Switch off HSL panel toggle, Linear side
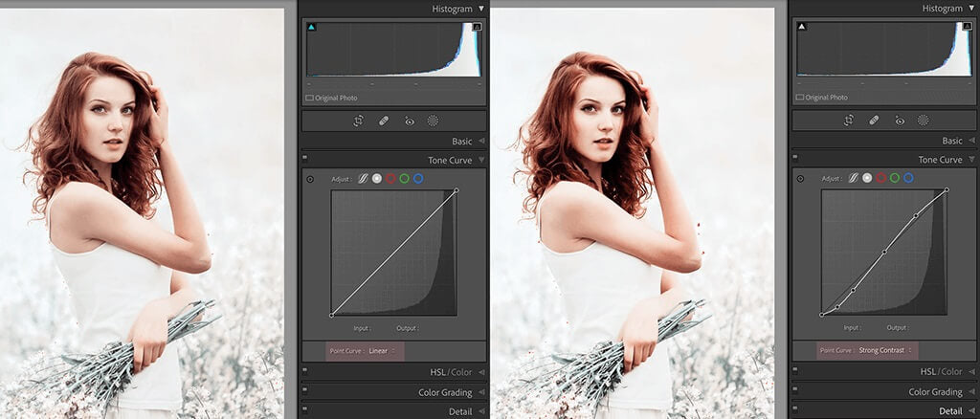Image resolution: width=980 pixels, height=419 pixels. [x=305, y=369]
